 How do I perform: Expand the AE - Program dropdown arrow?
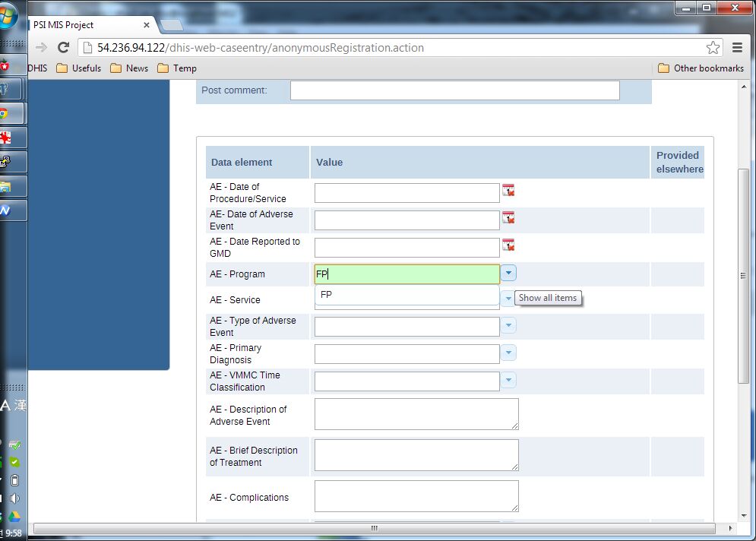508,273
